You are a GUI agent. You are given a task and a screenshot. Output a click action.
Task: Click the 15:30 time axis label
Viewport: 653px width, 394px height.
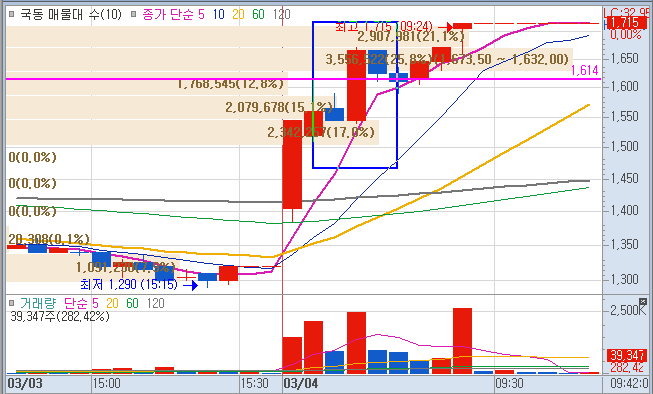point(254,383)
